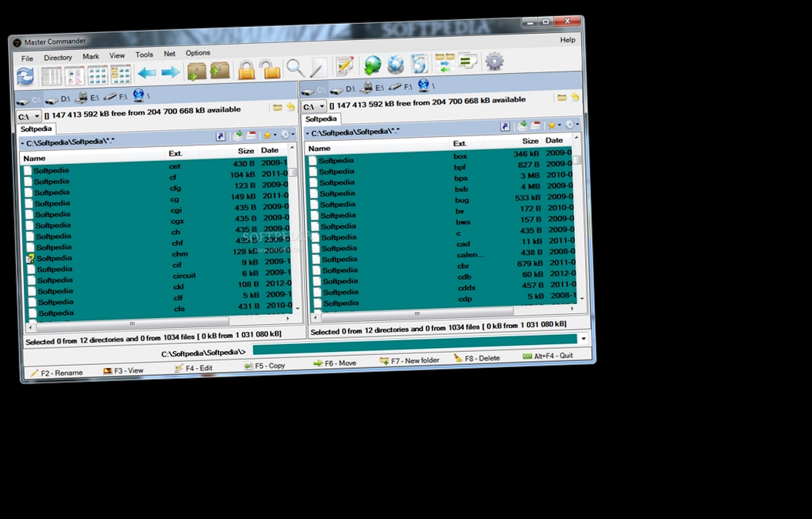Click root folder icon in right panel
This screenshot has width=812, height=519.
[562, 97]
